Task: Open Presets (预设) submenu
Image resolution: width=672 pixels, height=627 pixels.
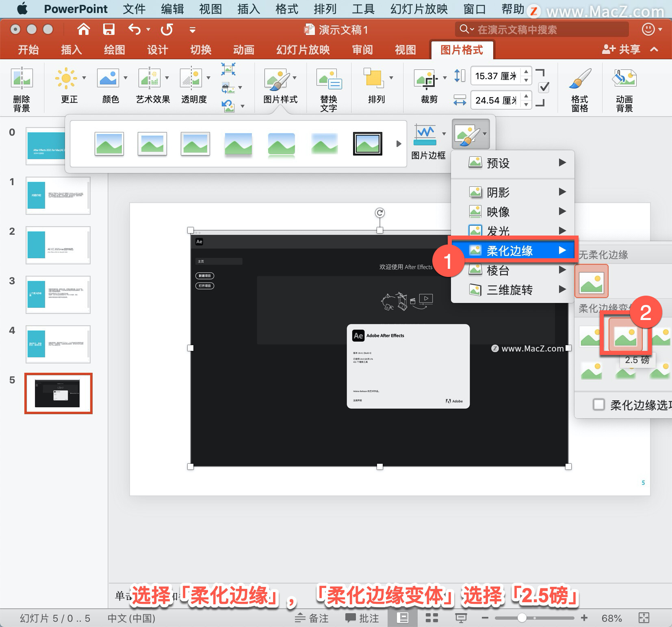Action: pyautogui.click(x=513, y=163)
